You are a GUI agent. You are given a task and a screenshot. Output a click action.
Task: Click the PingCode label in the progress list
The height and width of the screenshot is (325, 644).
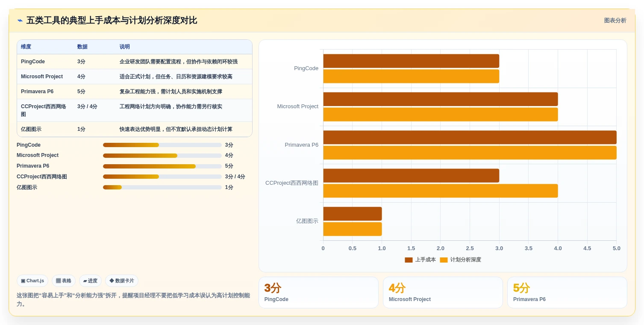pos(29,145)
